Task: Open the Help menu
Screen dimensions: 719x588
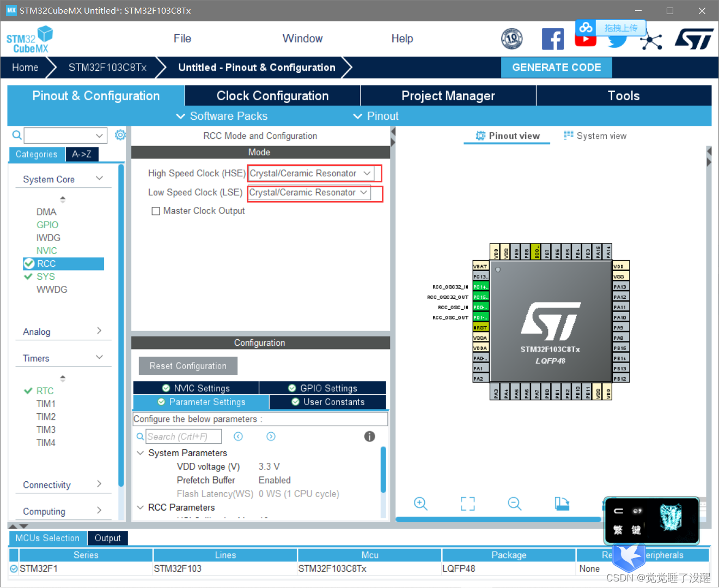Action: tap(402, 39)
